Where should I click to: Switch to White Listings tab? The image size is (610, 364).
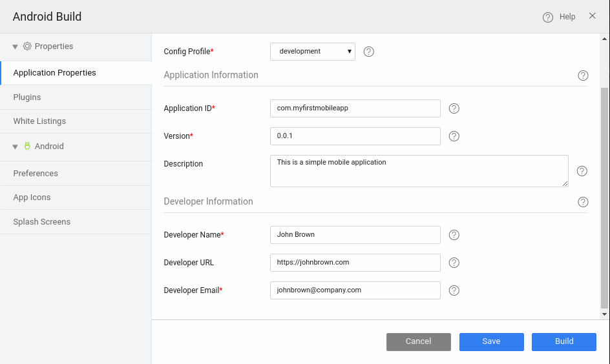[x=39, y=121]
